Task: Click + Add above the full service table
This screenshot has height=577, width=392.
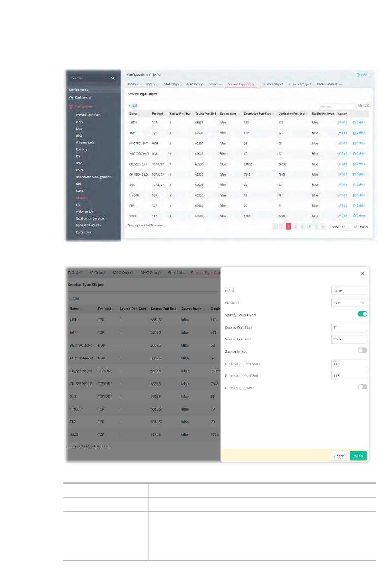Action: (x=132, y=106)
